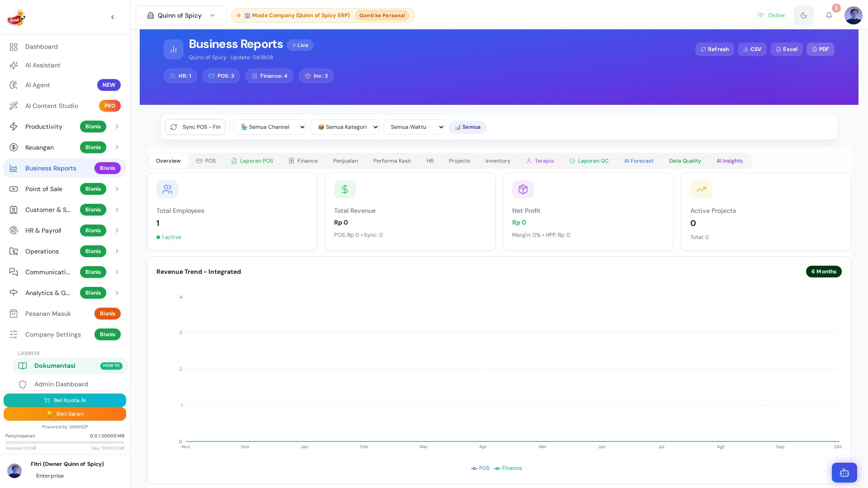Toggle dark mode moon icon

[804, 15]
